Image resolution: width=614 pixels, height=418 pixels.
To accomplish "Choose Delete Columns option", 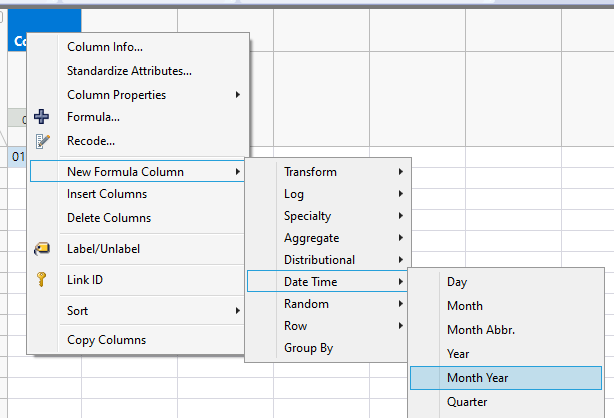I will [108, 218].
